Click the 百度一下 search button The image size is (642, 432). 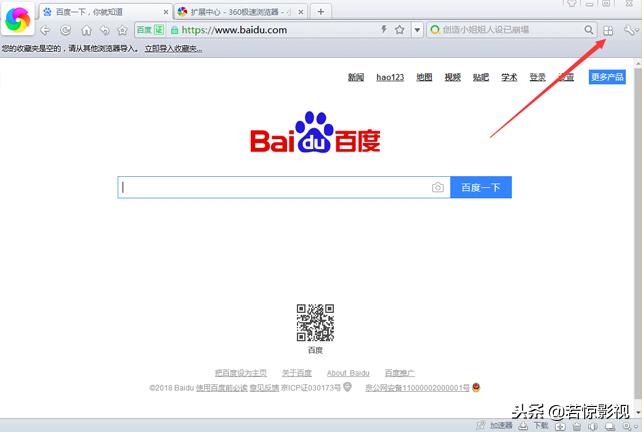point(481,188)
